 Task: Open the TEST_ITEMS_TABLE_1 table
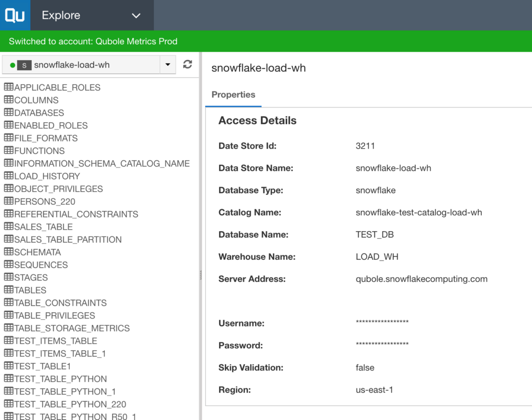[x=60, y=354]
